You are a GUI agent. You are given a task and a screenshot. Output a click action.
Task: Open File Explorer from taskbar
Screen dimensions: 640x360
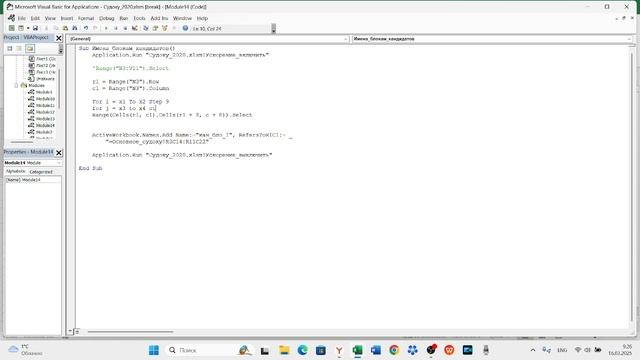point(284,350)
